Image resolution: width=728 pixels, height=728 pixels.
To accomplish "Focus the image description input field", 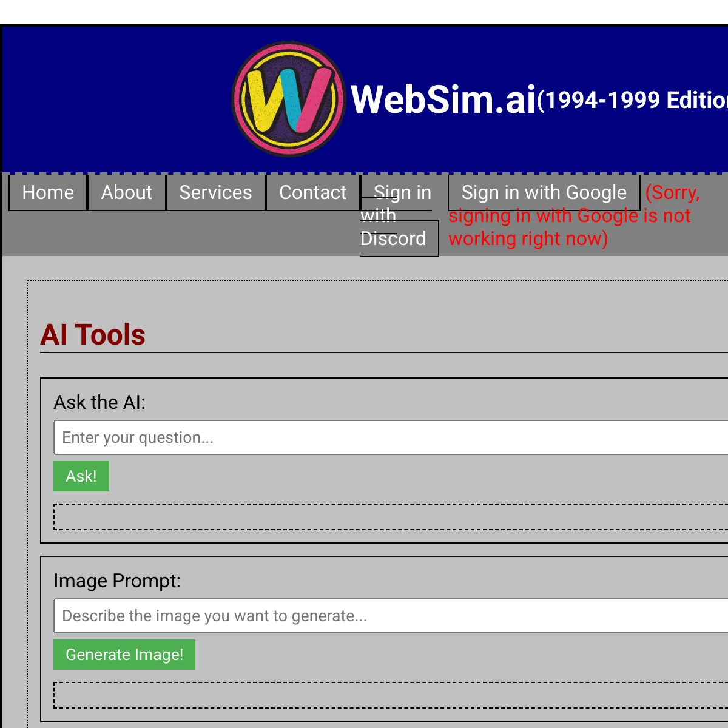I will (391, 616).
